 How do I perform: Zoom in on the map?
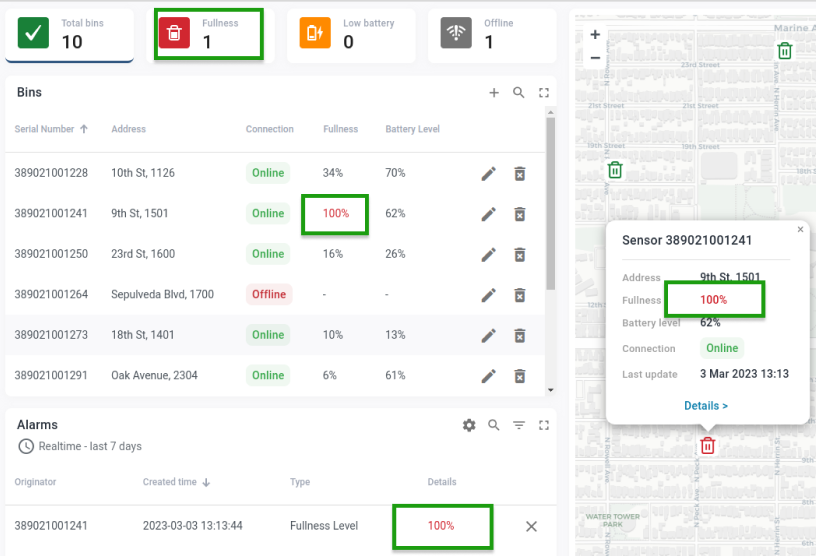point(595,34)
